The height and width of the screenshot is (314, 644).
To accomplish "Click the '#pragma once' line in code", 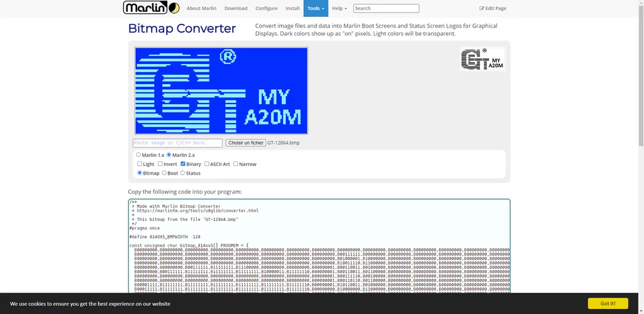I will (145, 228).
